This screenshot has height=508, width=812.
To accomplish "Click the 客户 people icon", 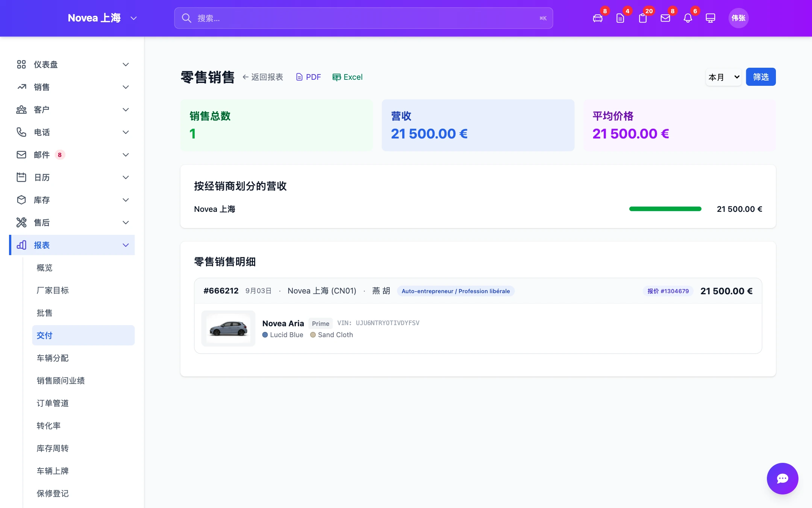I will click(x=21, y=110).
